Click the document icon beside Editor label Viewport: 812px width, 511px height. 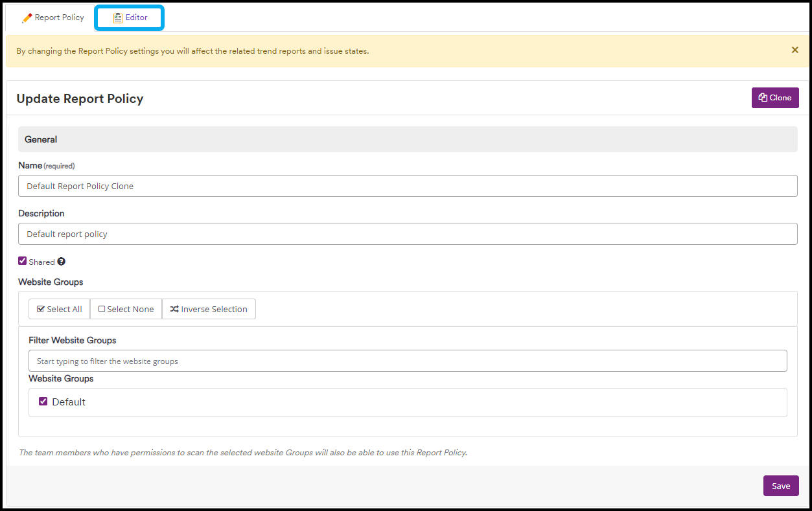(x=119, y=17)
